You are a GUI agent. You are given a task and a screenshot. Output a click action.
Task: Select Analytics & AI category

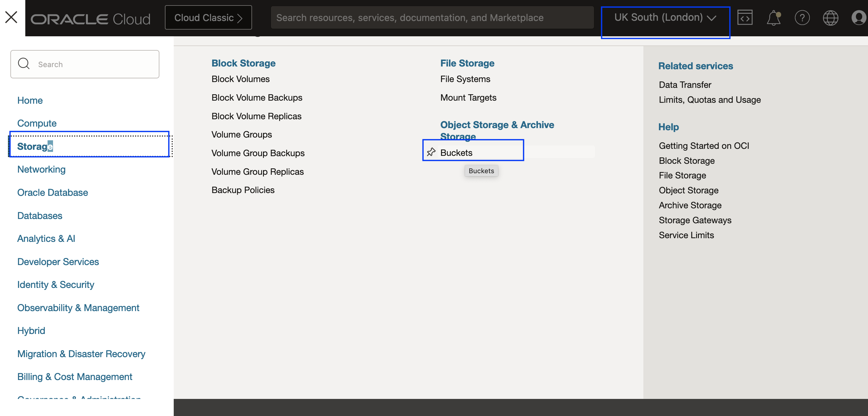pyautogui.click(x=46, y=239)
